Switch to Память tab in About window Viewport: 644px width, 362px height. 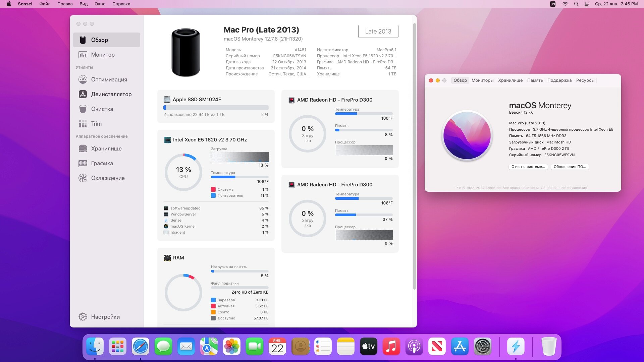[x=535, y=80]
